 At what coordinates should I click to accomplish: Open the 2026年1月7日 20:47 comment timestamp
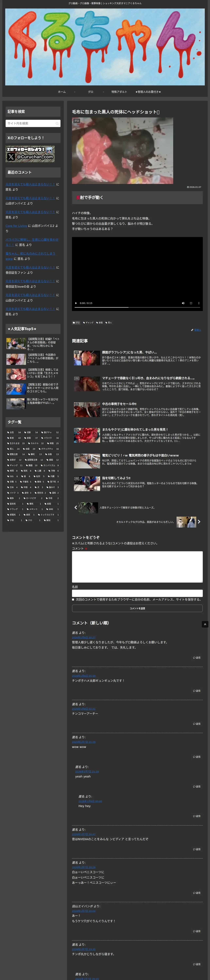point(84,834)
